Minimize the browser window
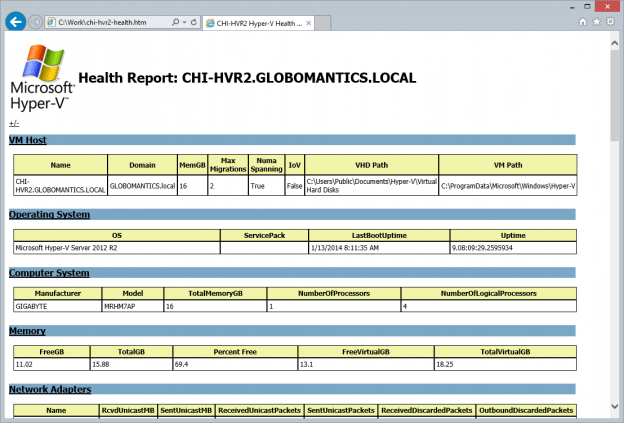Image resolution: width=624 pixels, height=423 pixels. point(572,7)
